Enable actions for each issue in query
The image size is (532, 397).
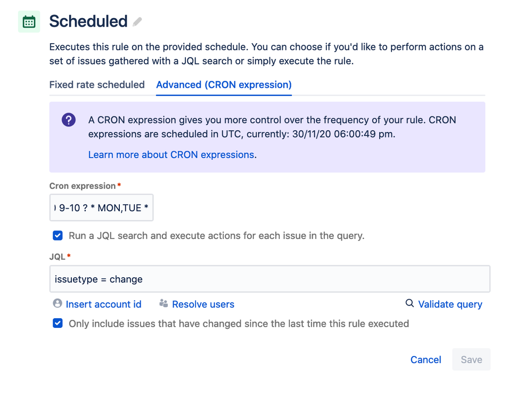tap(58, 235)
